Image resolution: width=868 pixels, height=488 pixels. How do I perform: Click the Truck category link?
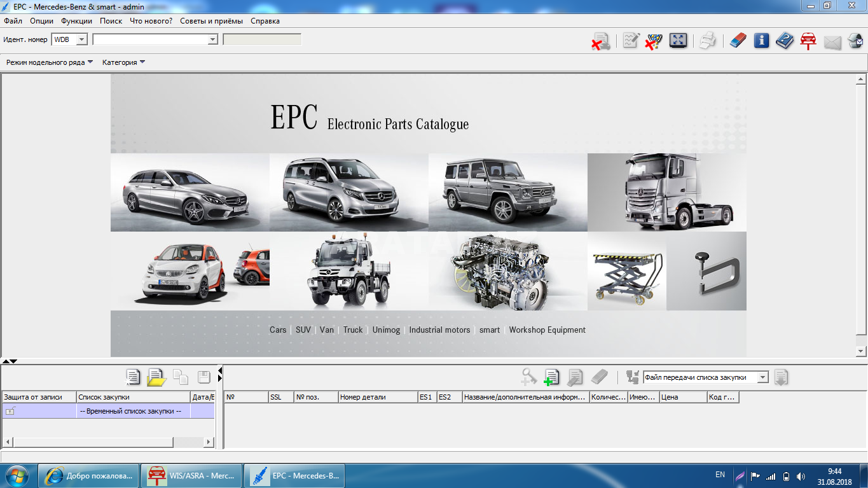[x=353, y=330]
